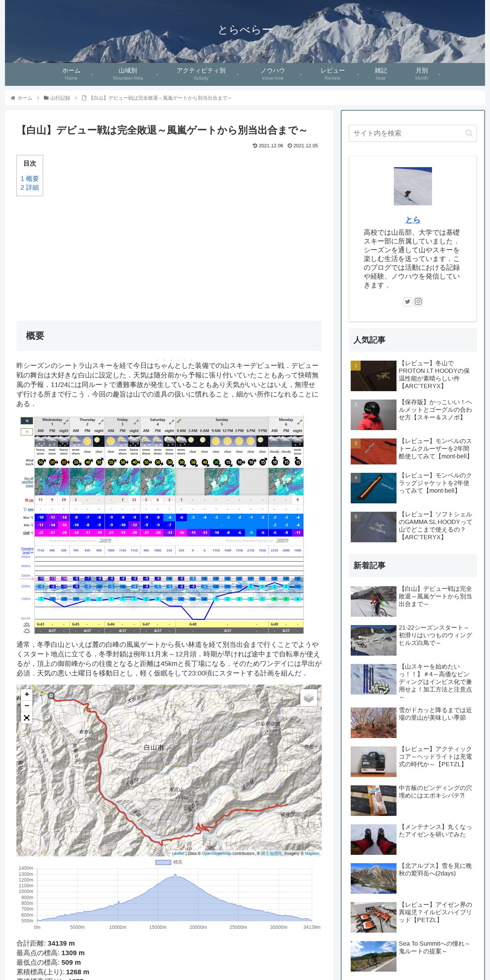Open the レビュー Review menu item
490x980 pixels.
pos(332,74)
